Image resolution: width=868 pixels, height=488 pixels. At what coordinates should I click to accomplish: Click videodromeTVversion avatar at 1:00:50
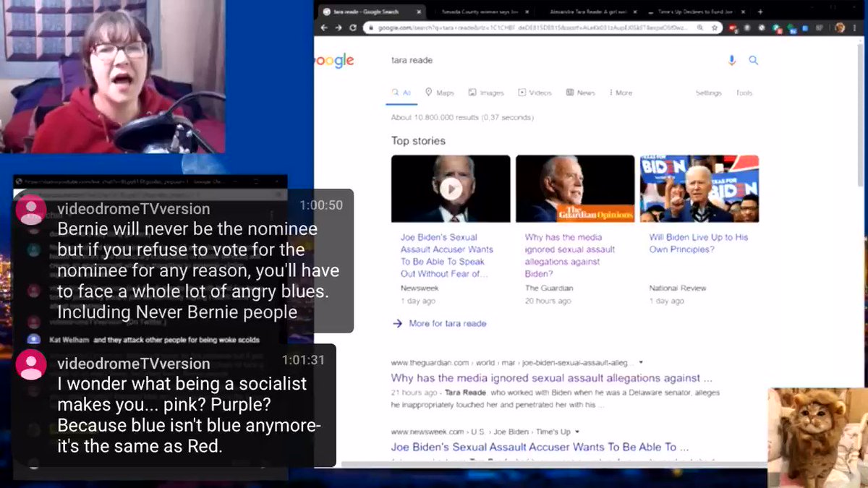(x=31, y=210)
